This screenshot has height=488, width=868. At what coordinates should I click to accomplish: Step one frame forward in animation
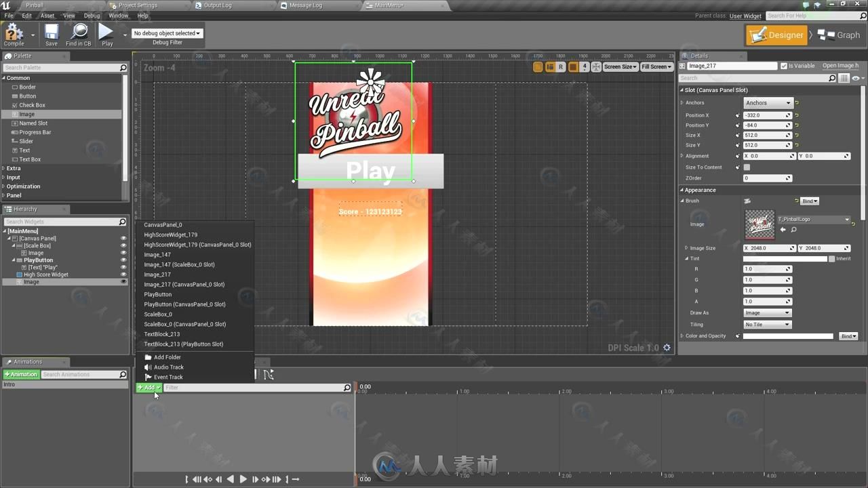point(255,479)
